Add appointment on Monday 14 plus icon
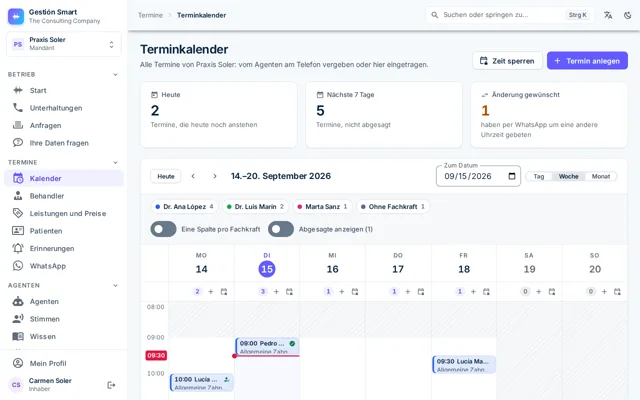The height and width of the screenshot is (400, 640). coord(211,291)
